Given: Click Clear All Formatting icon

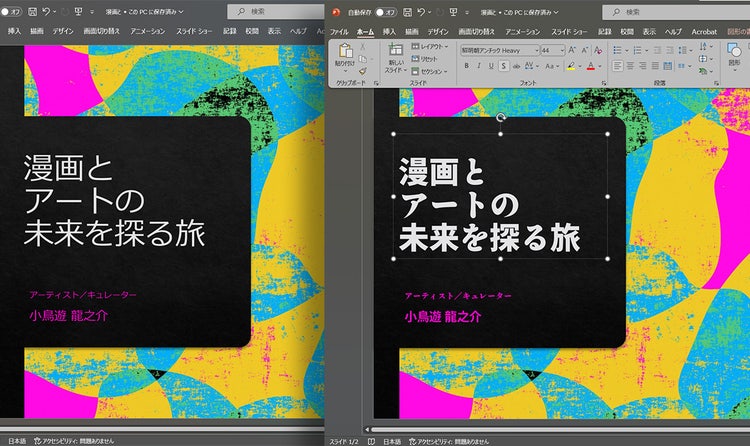Looking at the screenshot, I should (598, 50).
